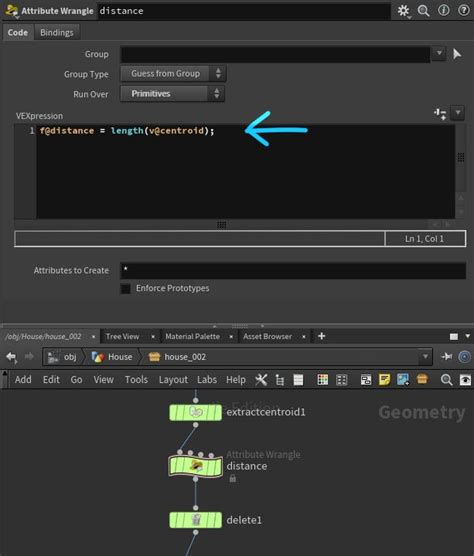Click the maximize pane icon
This screenshot has height=556, width=474.
click(x=453, y=337)
